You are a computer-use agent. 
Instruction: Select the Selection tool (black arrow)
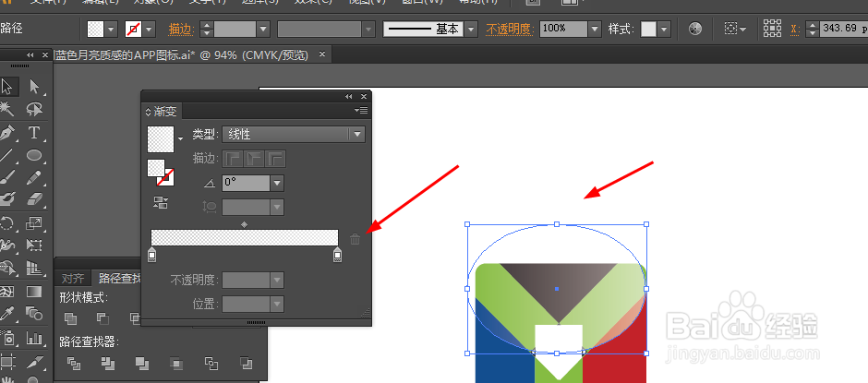[7, 87]
